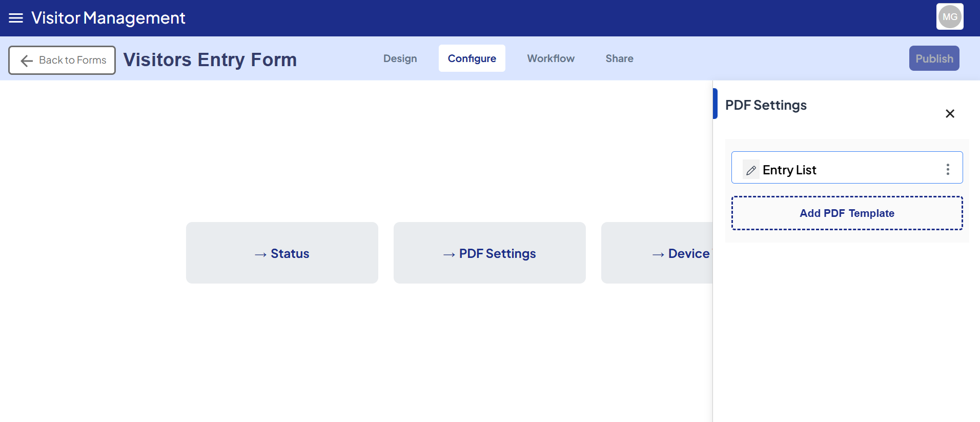Open the three-dot menu for Entry List
Image resolution: width=980 pixels, height=422 pixels.
point(948,170)
